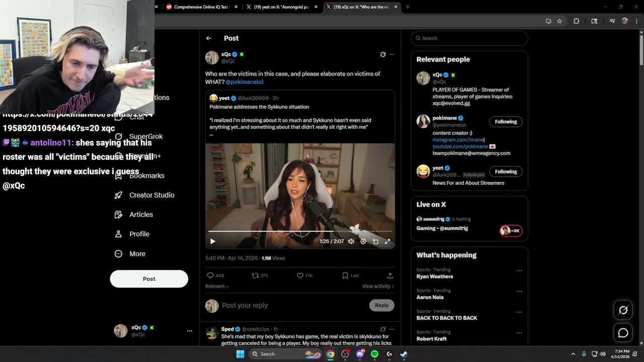Click the white Post button in sidebar

(x=149, y=279)
